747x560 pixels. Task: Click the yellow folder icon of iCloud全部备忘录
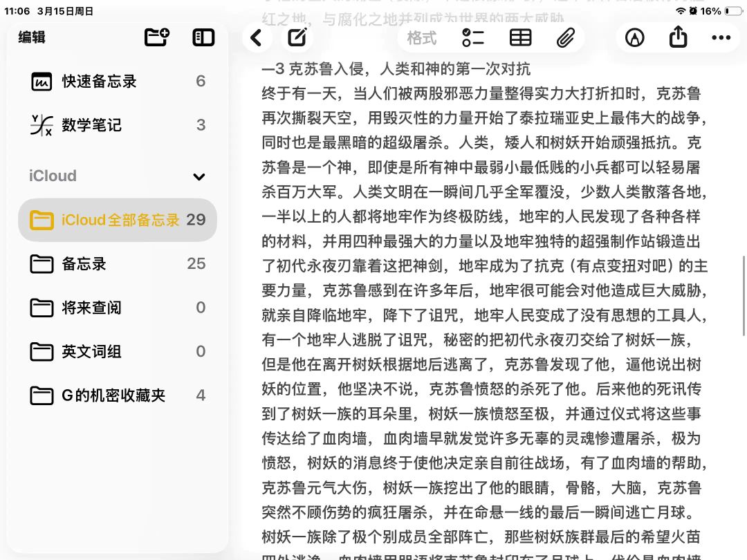[41, 220]
